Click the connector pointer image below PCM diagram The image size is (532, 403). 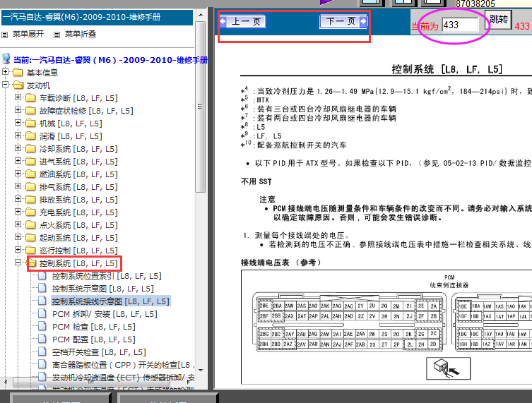(x=448, y=368)
